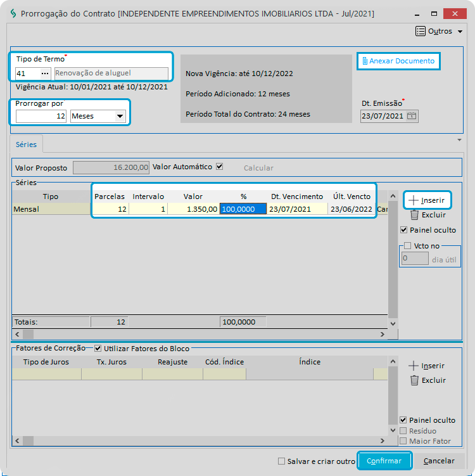Click right arrow on Séries grid horizontal scrollbar
Viewport: 475px width, 476px height.
tap(383, 335)
